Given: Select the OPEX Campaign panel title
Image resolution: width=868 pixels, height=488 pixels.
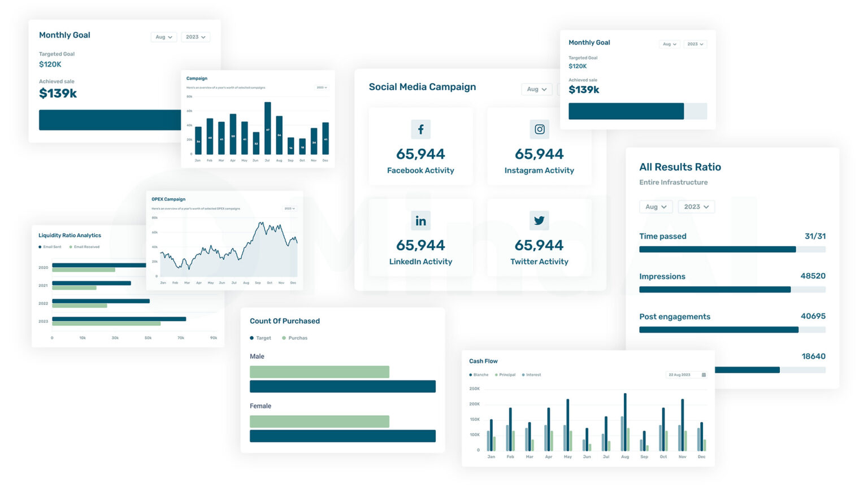Looking at the screenshot, I should (x=167, y=199).
